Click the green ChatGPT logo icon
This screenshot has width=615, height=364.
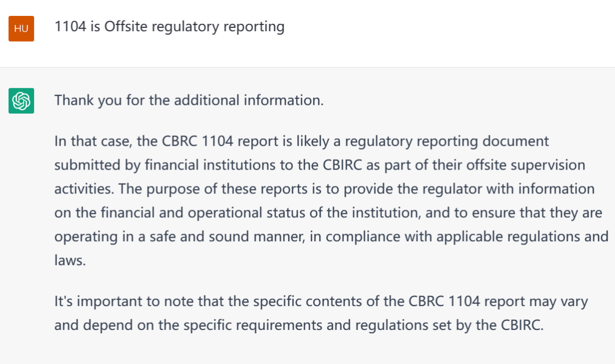tap(21, 101)
